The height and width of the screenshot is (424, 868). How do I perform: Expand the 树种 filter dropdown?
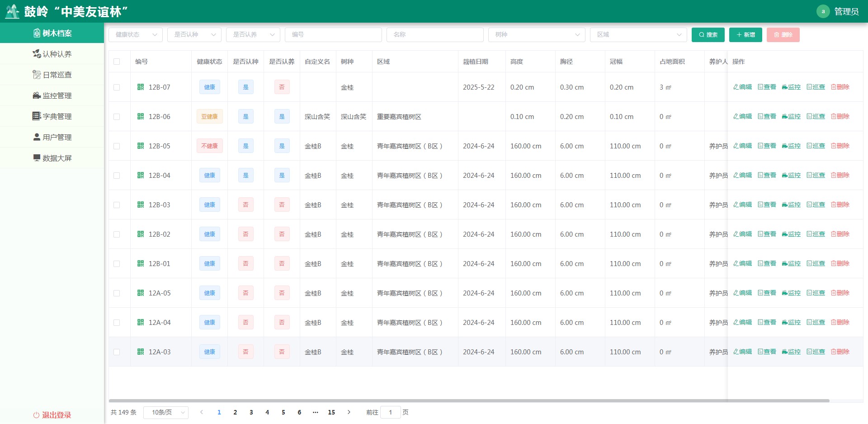coord(536,35)
